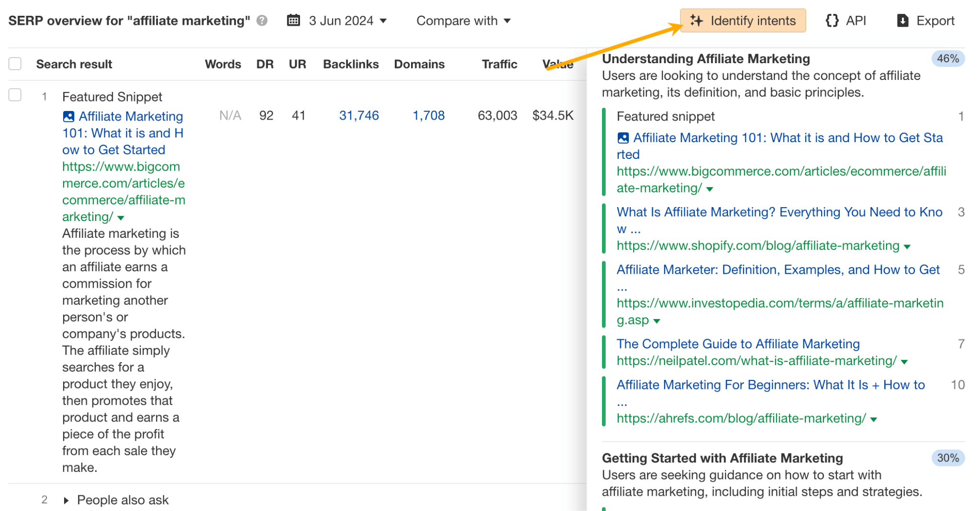Click the Identify intents button
This screenshot has height=511, width=980.
[x=743, y=20]
